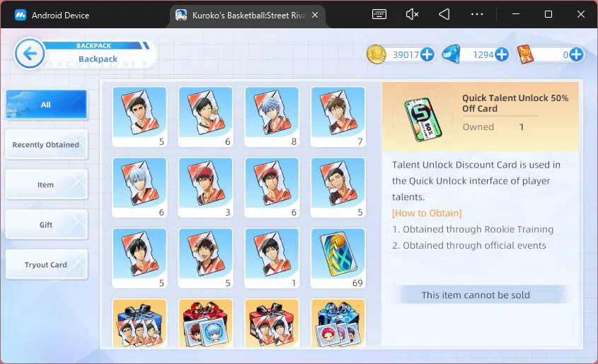Select red-haired player card with quantity 3
The image size is (598, 364).
(205, 187)
